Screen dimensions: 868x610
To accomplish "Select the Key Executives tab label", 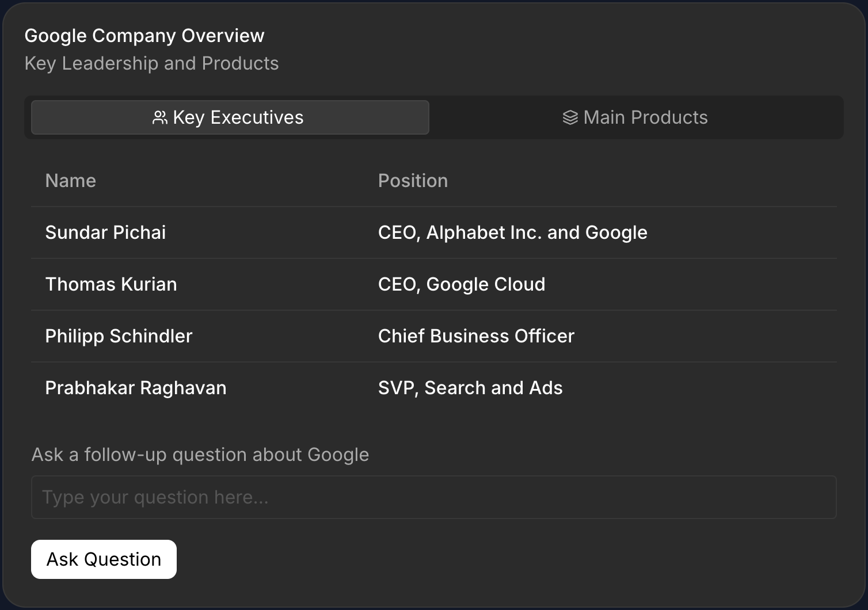I will click(x=238, y=117).
